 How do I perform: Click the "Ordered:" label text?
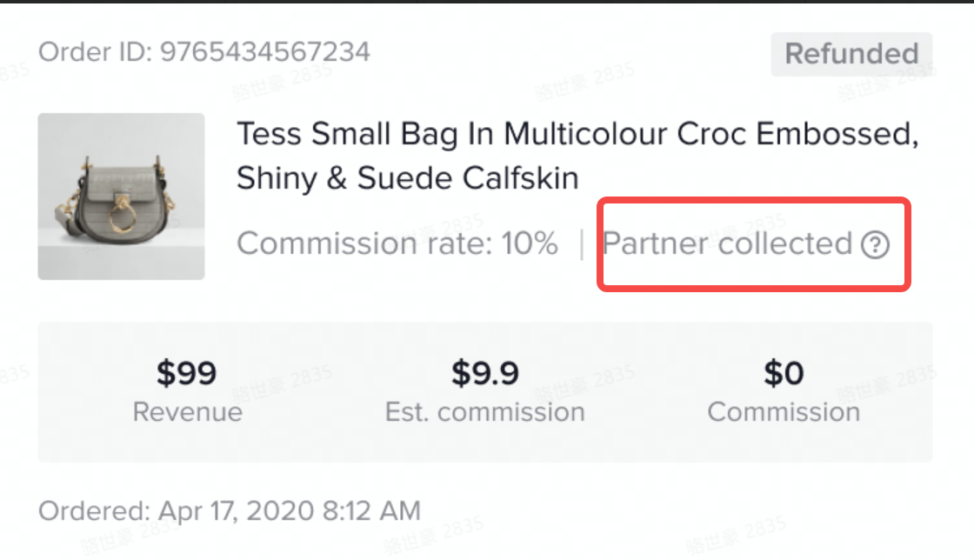point(93,510)
